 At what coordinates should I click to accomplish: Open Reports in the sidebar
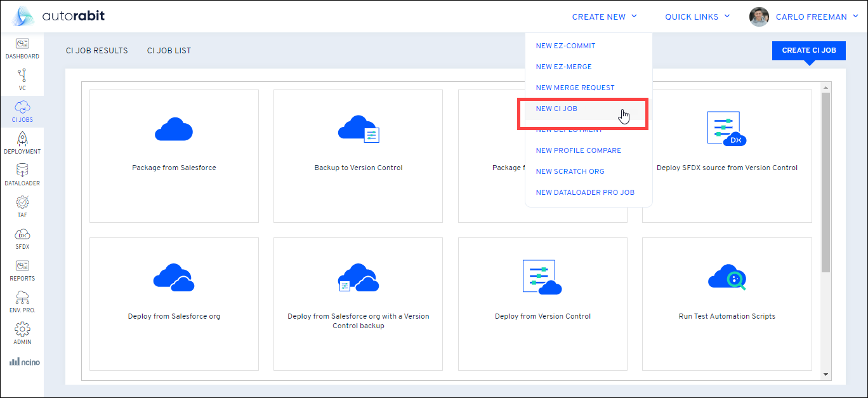[x=22, y=270]
